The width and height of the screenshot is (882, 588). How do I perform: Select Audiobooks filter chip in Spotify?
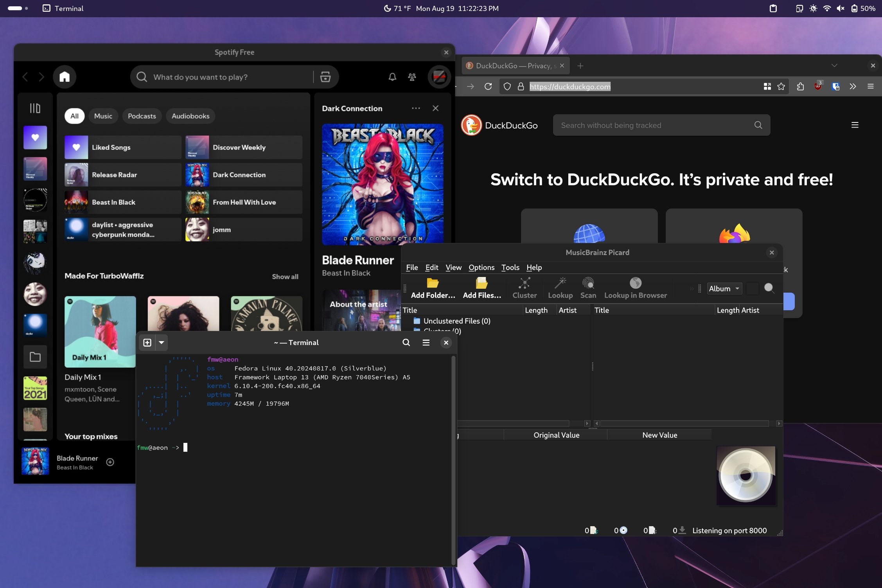click(190, 116)
